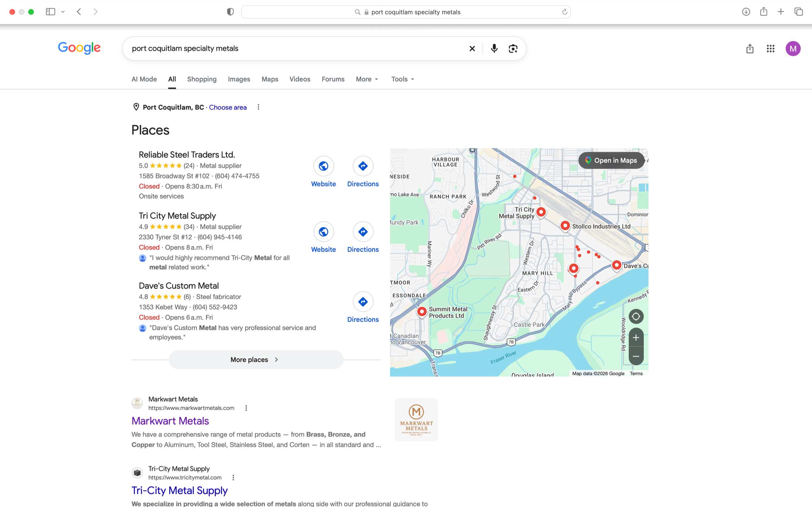812x507 pixels.
Task: Show the tab overview icon
Action: 799,12
